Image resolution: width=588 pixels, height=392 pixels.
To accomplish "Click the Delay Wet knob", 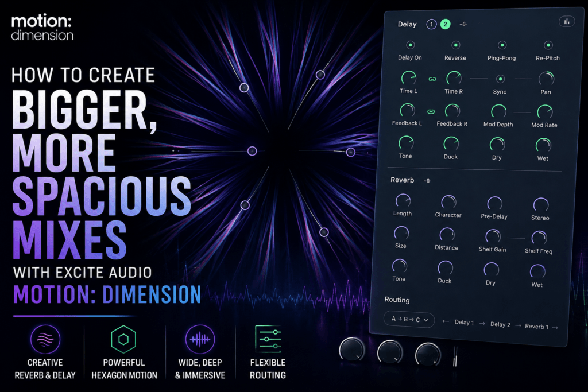I will 543,145.
